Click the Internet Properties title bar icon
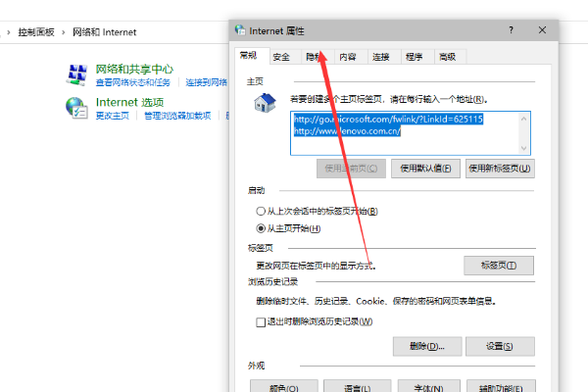 click(240, 30)
